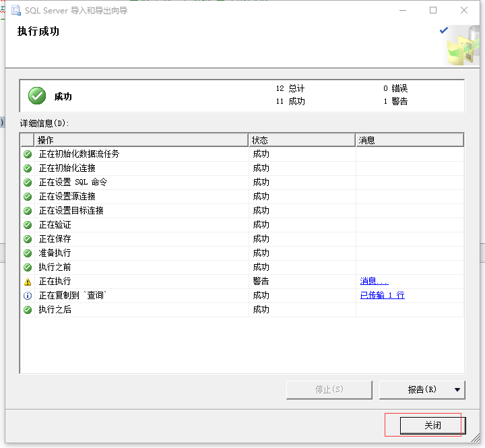Select the 正在设置源连接 row text
485x448 pixels.
pyautogui.click(x=67, y=196)
